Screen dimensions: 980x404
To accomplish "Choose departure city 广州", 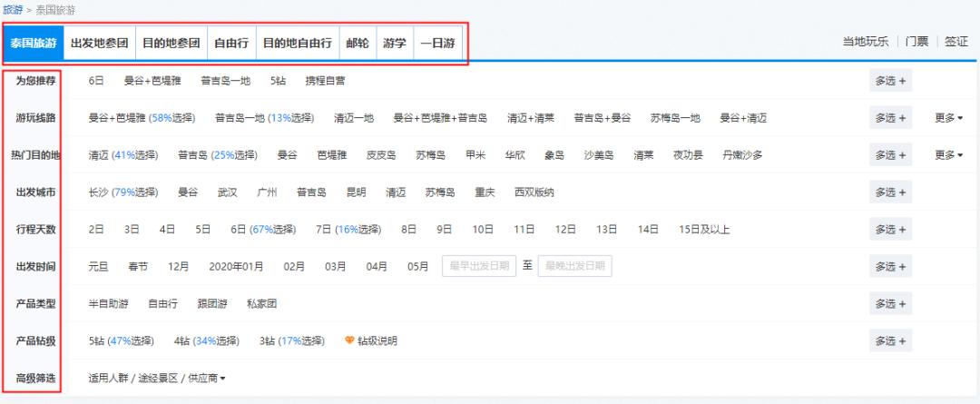I will point(267,192).
